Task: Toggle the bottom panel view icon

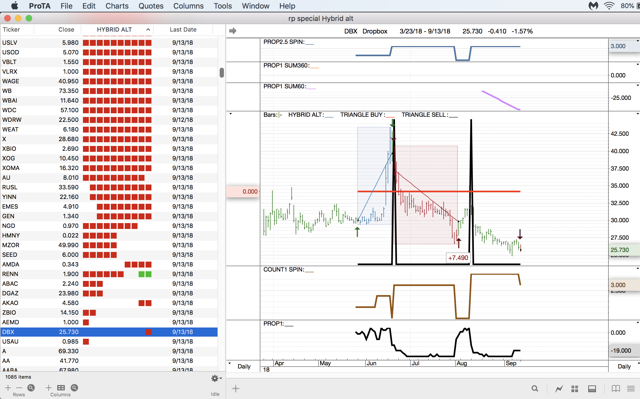Action: pos(592,388)
